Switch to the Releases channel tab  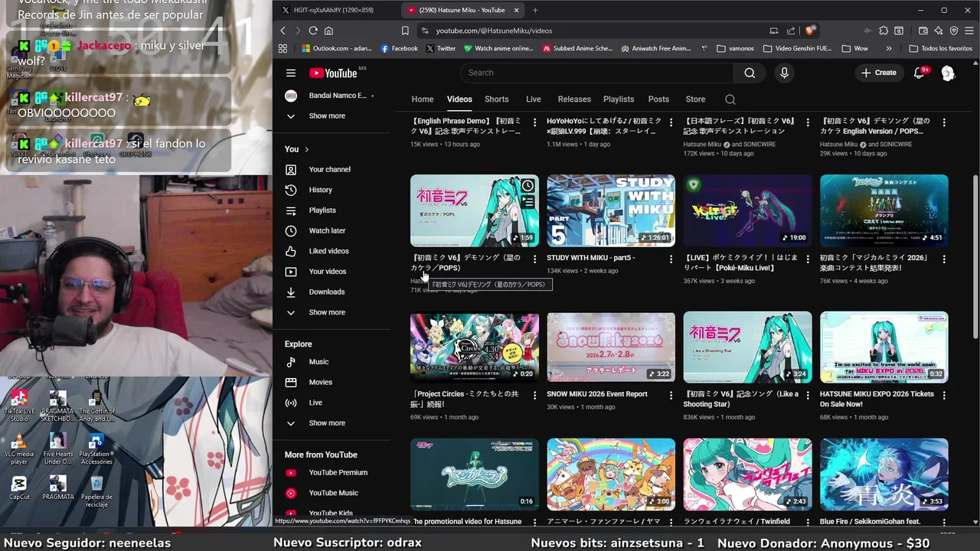point(574,99)
